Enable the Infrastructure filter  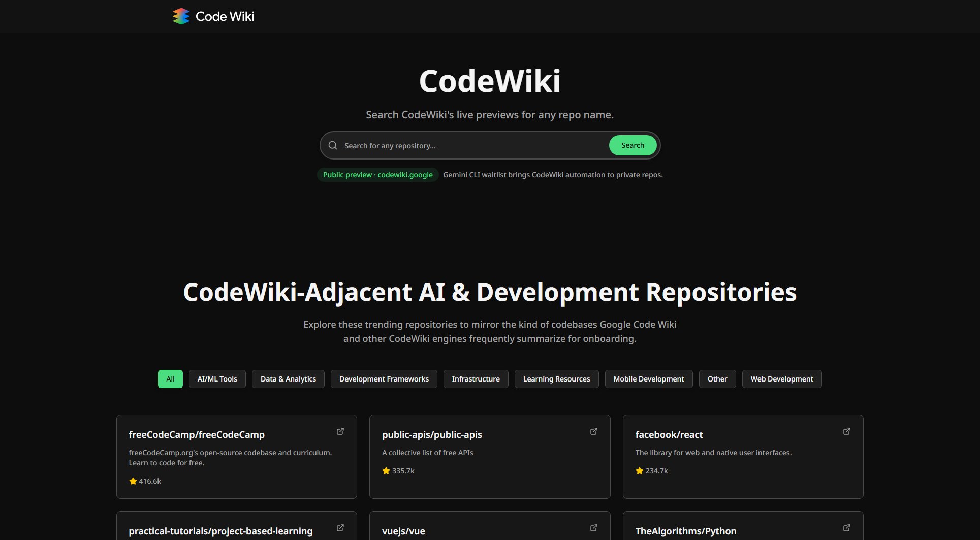click(476, 378)
